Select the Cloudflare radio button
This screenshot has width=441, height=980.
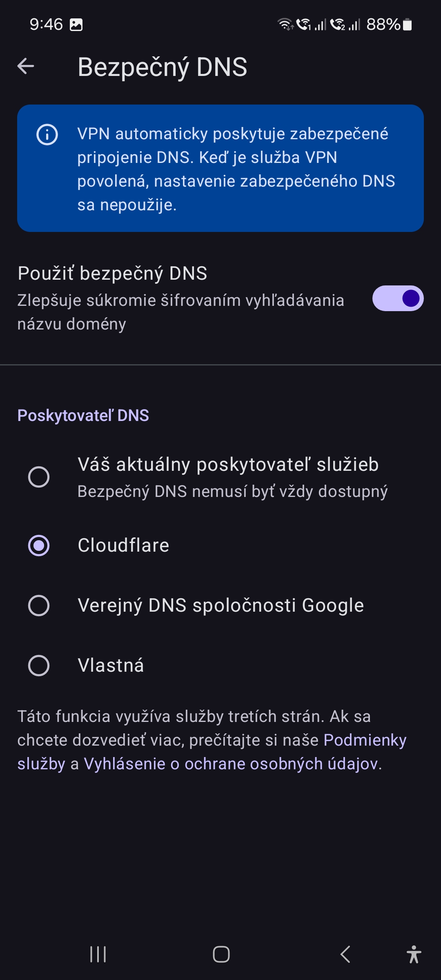tap(39, 546)
